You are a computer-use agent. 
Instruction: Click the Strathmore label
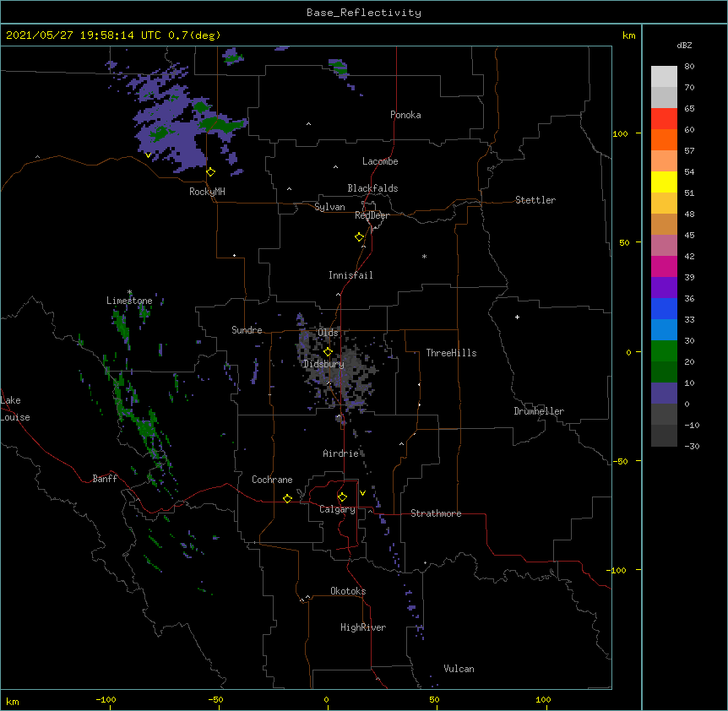click(436, 513)
